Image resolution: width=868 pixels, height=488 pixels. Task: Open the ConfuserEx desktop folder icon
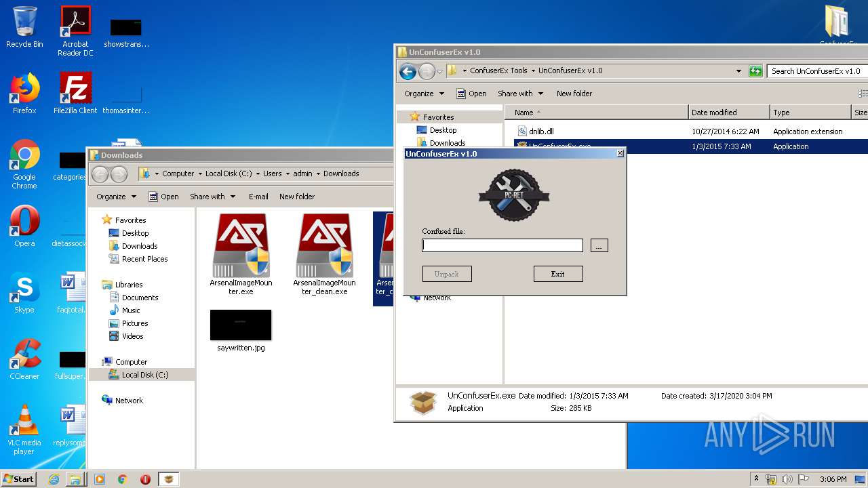pyautogui.click(x=838, y=27)
